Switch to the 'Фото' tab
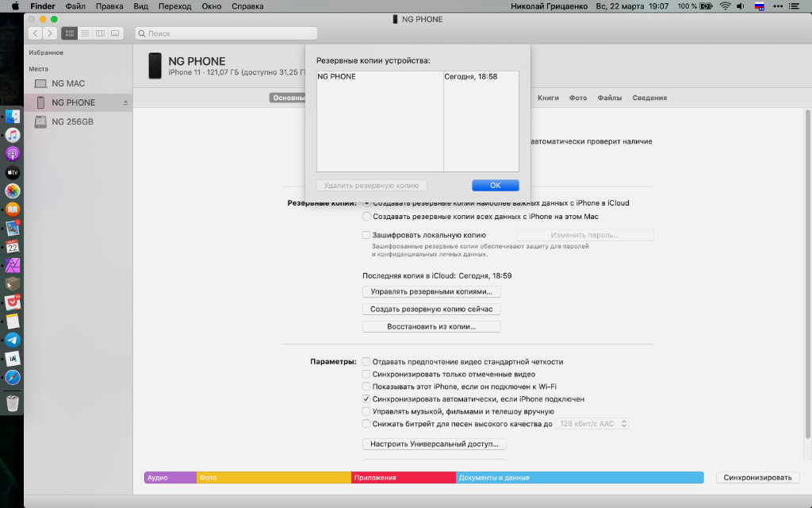Image resolution: width=812 pixels, height=508 pixels. pyautogui.click(x=578, y=98)
